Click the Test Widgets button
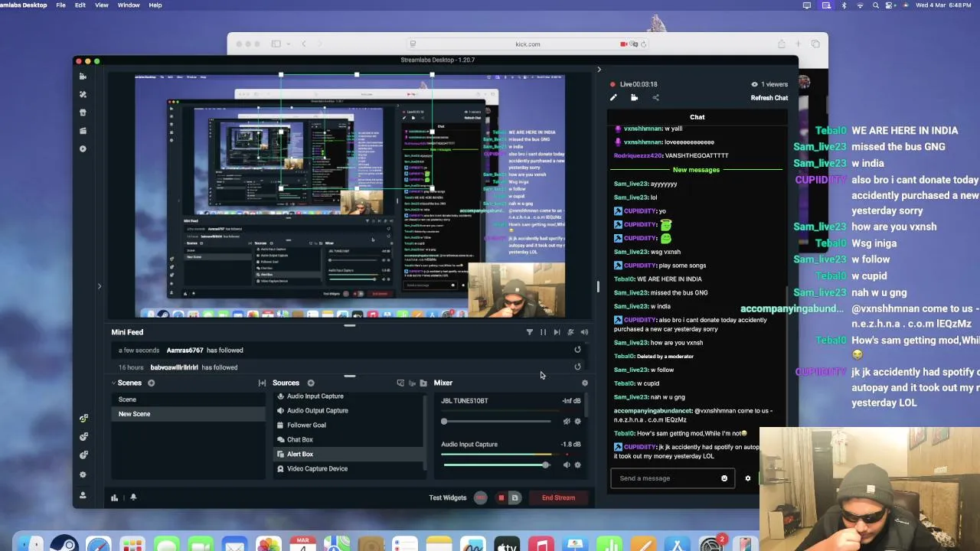Screen dimensions: 980x551 click(448, 498)
